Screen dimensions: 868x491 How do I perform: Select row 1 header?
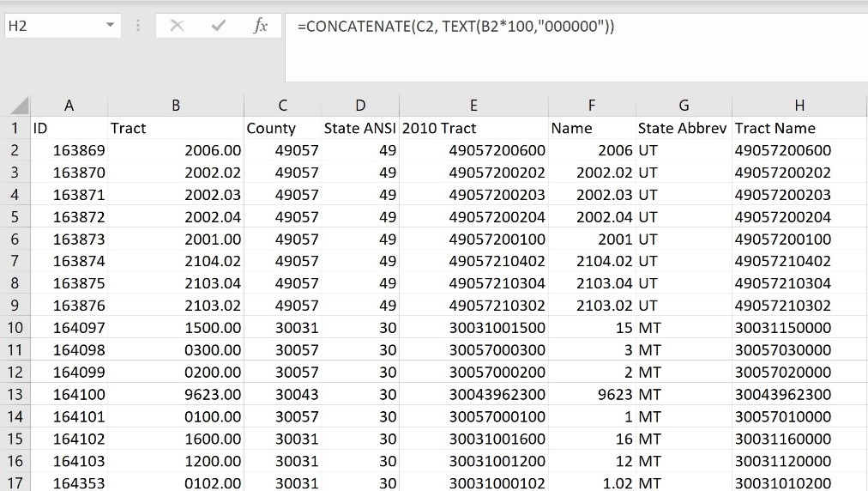15,128
